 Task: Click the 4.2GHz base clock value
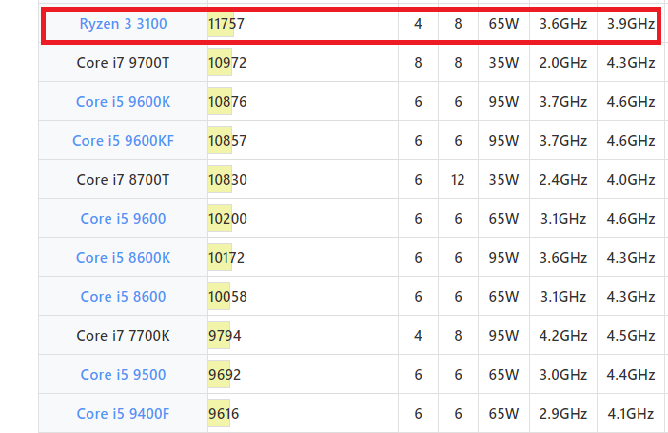point(563,336)
